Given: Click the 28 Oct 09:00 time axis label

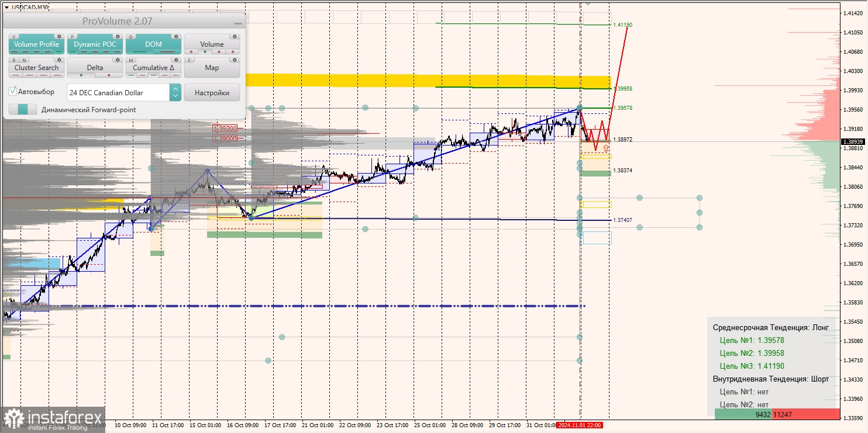Looking at the screenshot, I should coord(467,425).
